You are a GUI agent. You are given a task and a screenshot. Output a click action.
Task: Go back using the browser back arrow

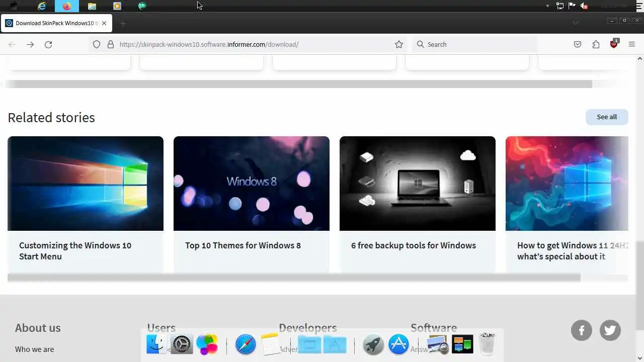pyautogui.click(x=12, y=44)
